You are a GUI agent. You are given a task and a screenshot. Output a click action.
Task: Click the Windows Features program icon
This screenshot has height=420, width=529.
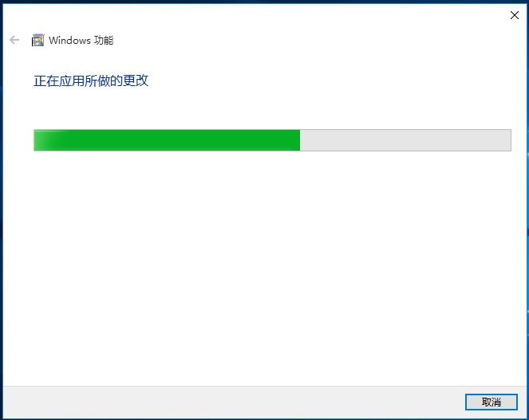coord(38,40)
